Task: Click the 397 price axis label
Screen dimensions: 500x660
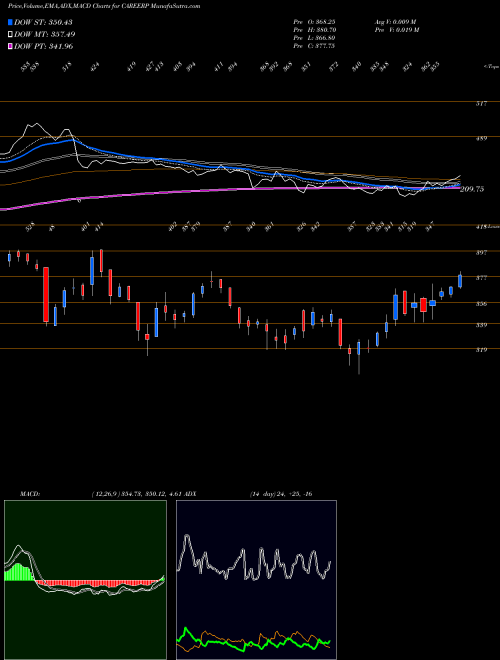Action: 481,253
